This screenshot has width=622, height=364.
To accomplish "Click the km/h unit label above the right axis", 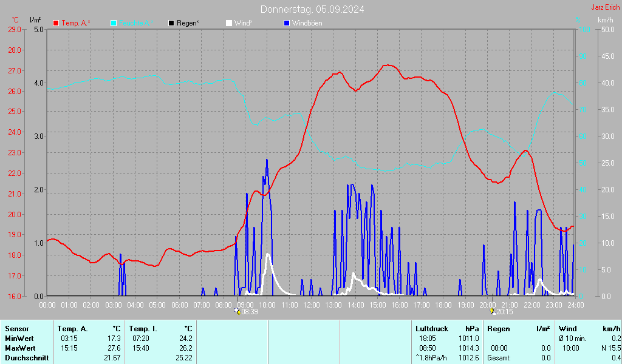I will (x=605, y=20).
